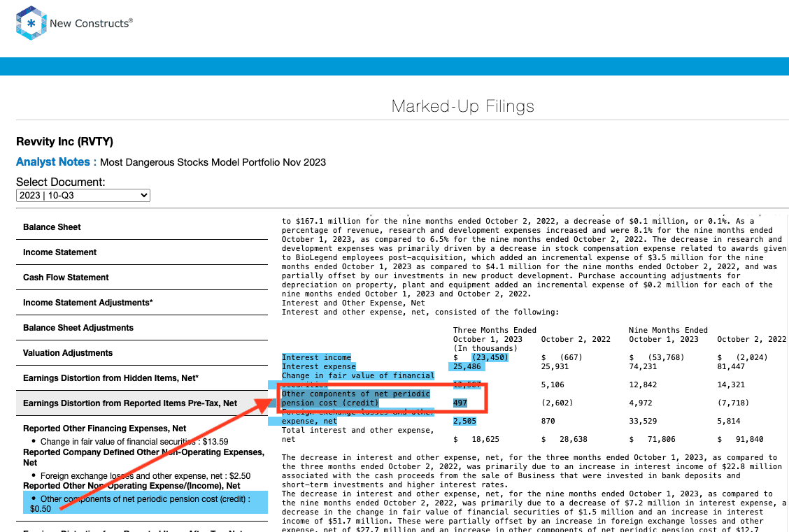Click table value 33,529
This screenshot has width=789, height=532.
point(643,421)
